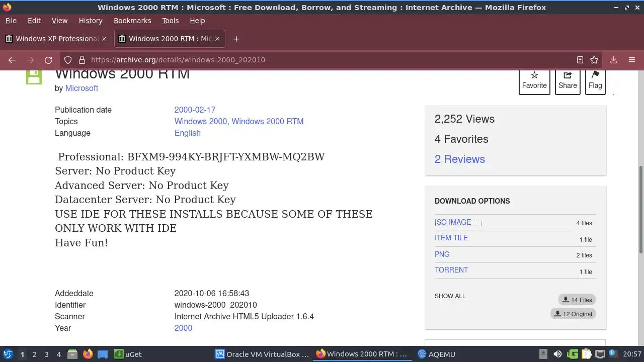Open the History menu
Viewport: 644px width, 362px height.
pyautogui.click(x=91, y=21)
